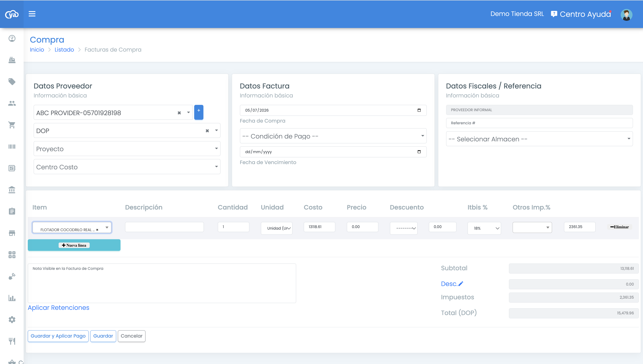Image resolution: width=643 pixels, height=364 pixels.
Task: Open the Selecionar Almacen dropdown
Action: [539, 139]
